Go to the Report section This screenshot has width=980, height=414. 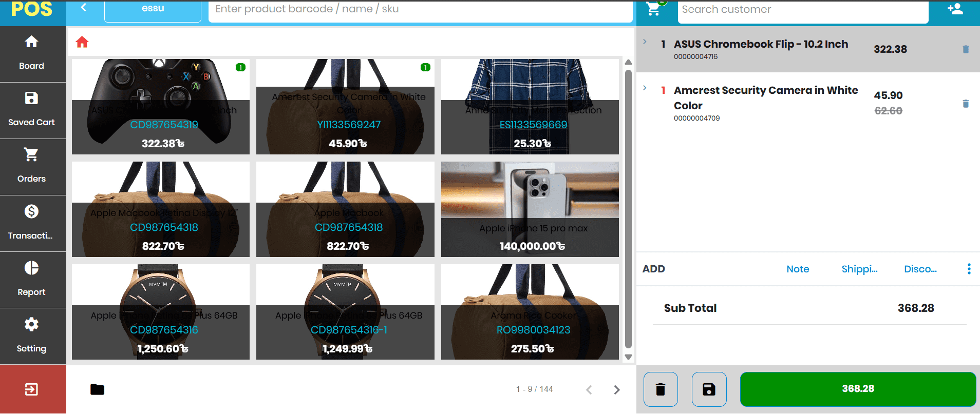click(x=32, y=280)
